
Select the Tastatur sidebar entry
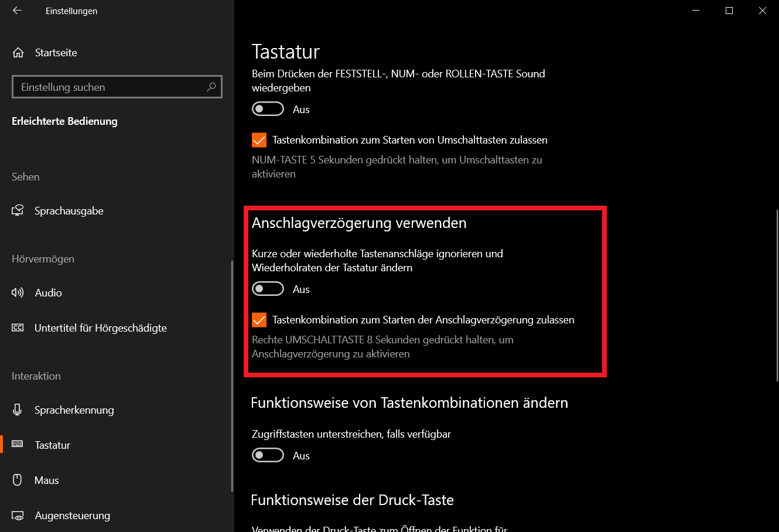[116, 445]
